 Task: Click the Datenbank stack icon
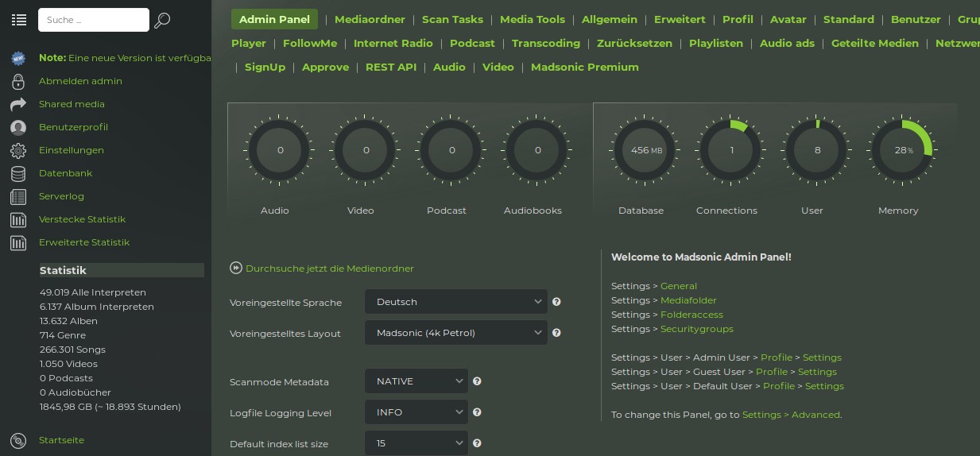[x=18, y=173]
